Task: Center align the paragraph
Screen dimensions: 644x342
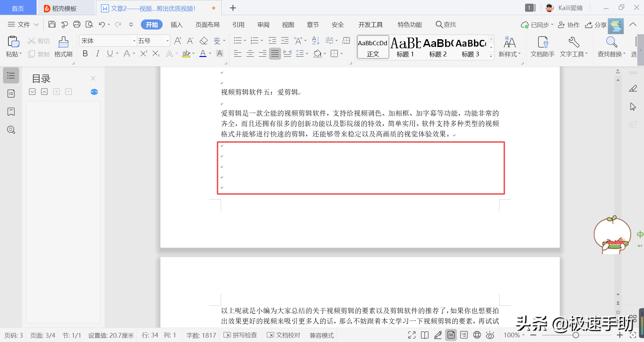Action: pos(250,53)
